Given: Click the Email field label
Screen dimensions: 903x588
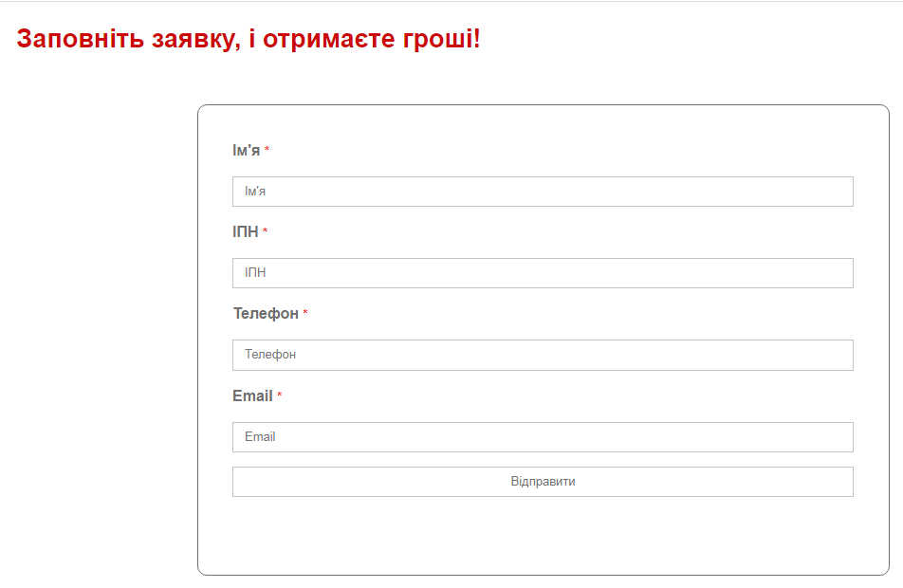Looking at the screenshot, I should tap(252, 395).
